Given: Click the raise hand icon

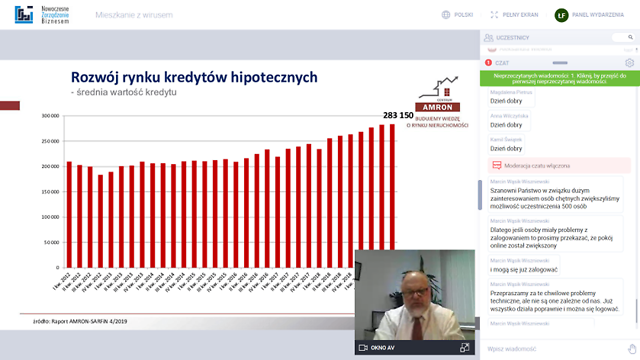Looking at the screenshot, I should click(632, 349).
